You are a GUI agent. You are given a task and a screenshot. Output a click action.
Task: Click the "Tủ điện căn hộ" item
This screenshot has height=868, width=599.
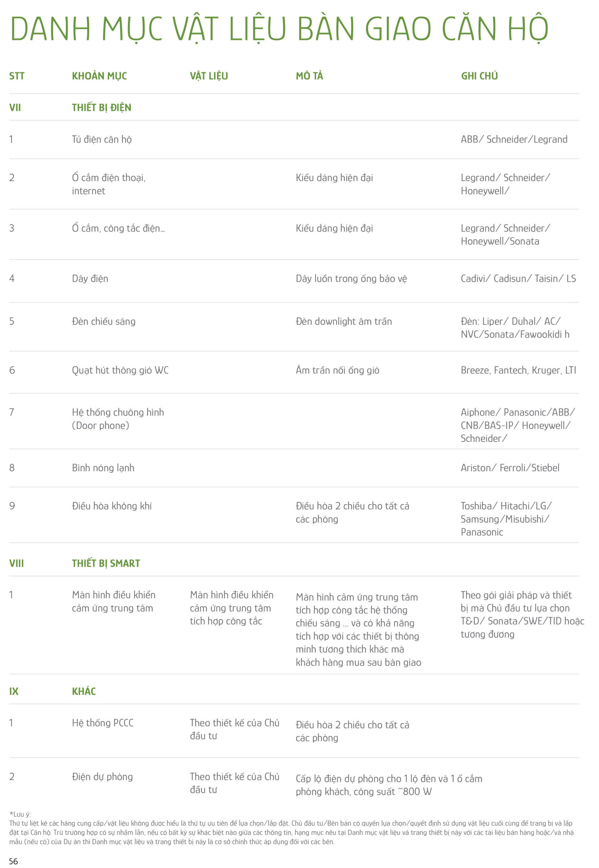coord(102,139)
